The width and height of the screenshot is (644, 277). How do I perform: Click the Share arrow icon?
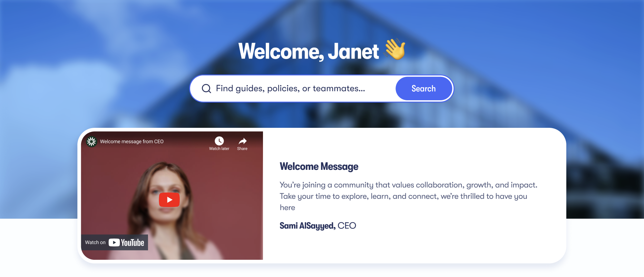(243, 141)
